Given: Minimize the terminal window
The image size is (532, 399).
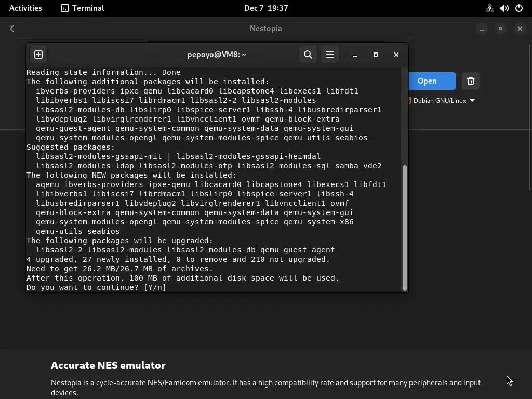Looking at the screenshot, I should [355, 55].
